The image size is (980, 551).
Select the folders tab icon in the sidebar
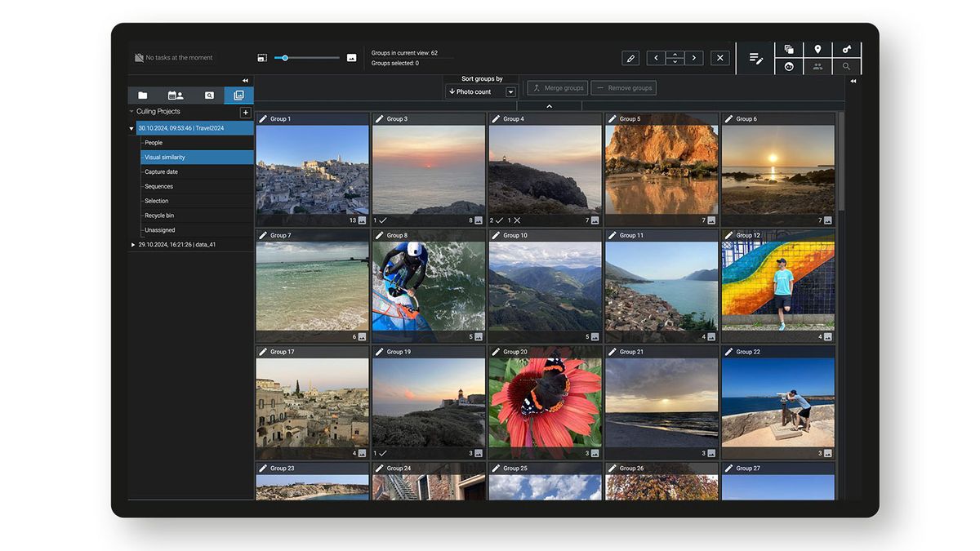(x=141, y=95)
